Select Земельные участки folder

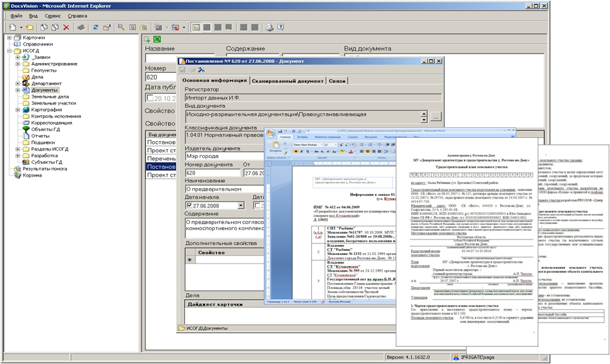[x=54, y=104]
